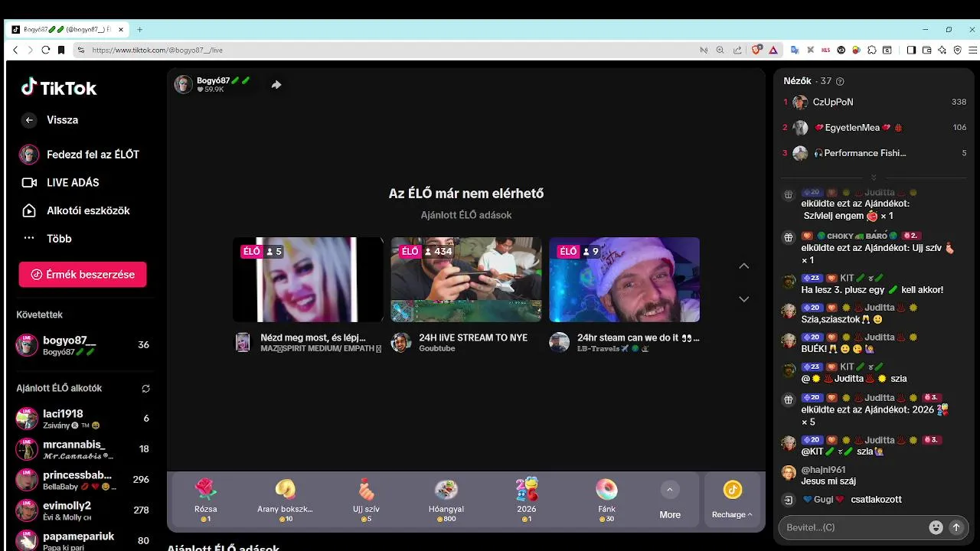Viewport: 980px width, 551px height.
Task: Show previous recommended lives with up chevron
Action: [743, 266]
